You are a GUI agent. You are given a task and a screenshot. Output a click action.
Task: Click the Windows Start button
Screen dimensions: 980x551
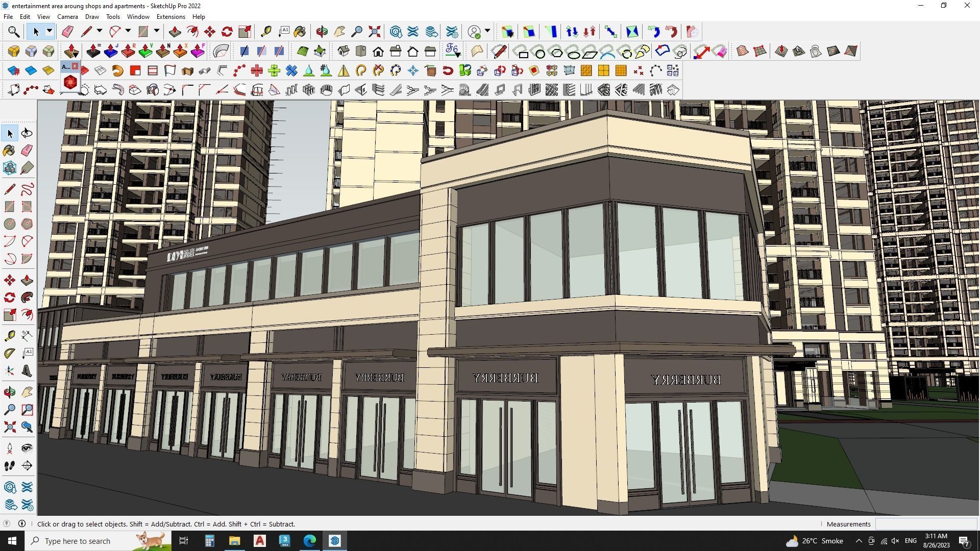point(12,541)
